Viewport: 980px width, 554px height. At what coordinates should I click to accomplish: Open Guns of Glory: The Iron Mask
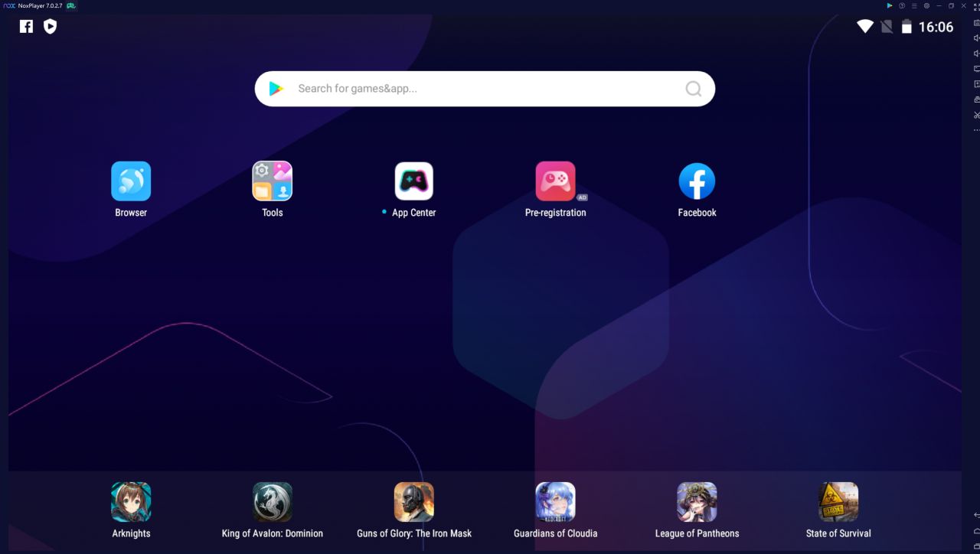tap(414, 502)
